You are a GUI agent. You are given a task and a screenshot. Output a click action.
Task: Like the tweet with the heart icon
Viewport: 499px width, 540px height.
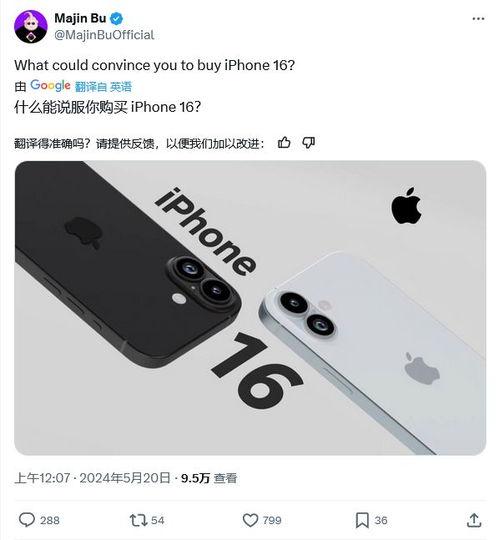[x=250, y=520]
